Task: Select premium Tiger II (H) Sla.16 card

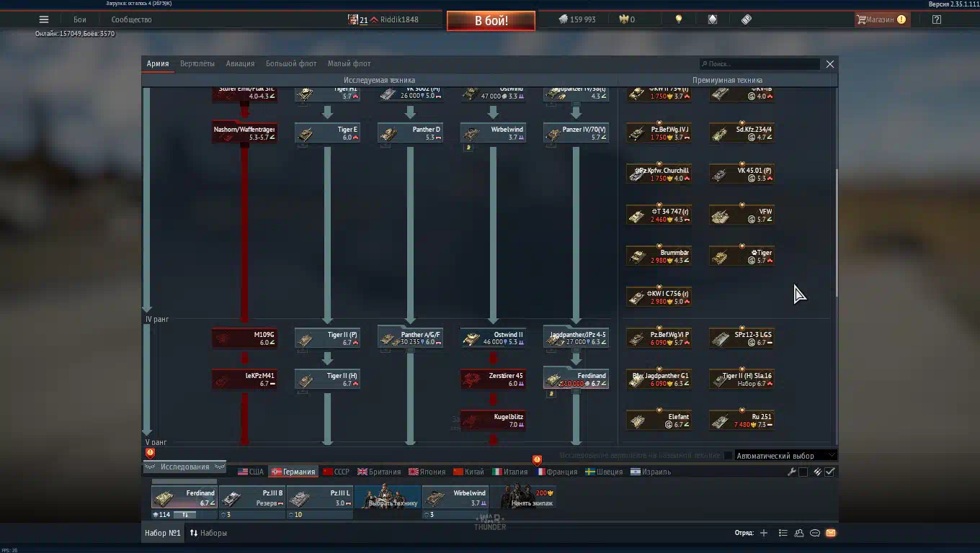Action: 741,379
